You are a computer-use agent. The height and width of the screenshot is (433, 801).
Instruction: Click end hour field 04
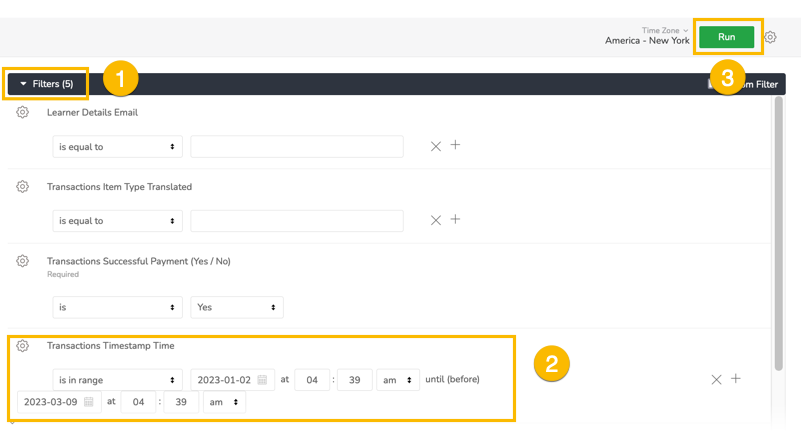(x=138, y=402)
